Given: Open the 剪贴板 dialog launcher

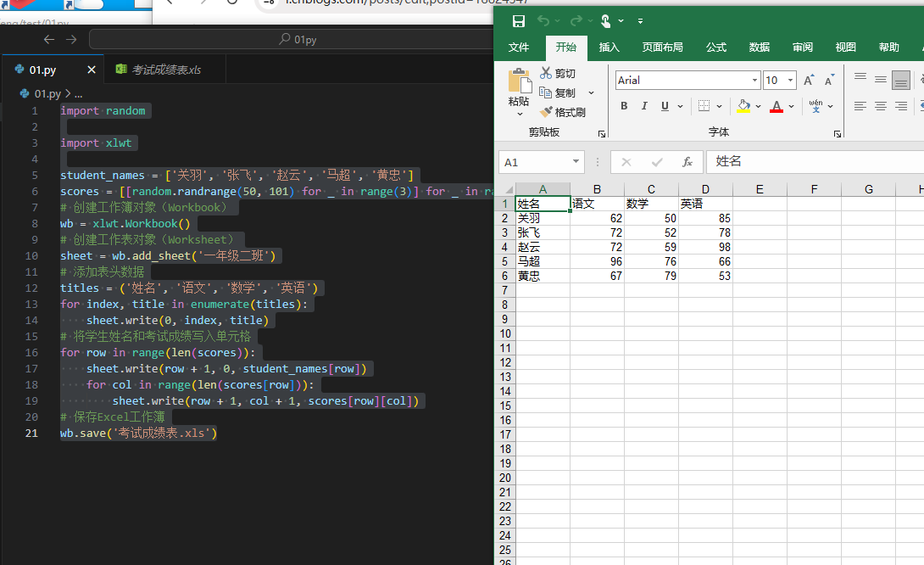Looking at the screenshot, I should pos(602,134).
